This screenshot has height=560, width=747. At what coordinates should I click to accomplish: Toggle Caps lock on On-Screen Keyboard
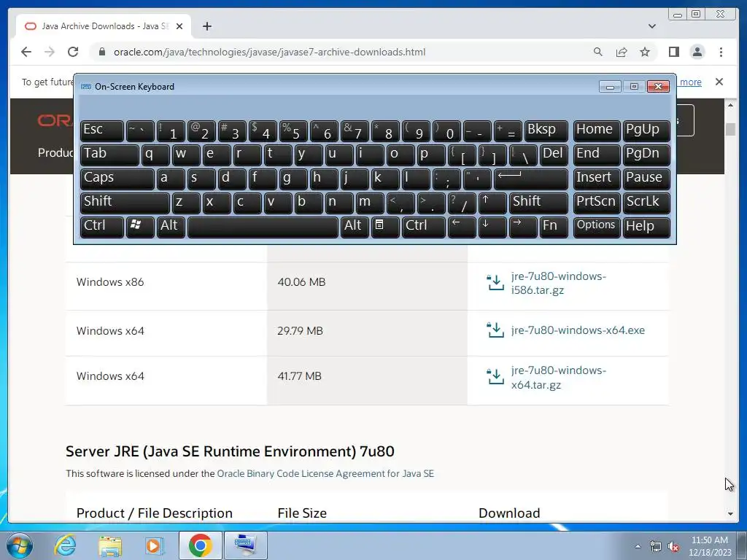[x=117, y=179]
